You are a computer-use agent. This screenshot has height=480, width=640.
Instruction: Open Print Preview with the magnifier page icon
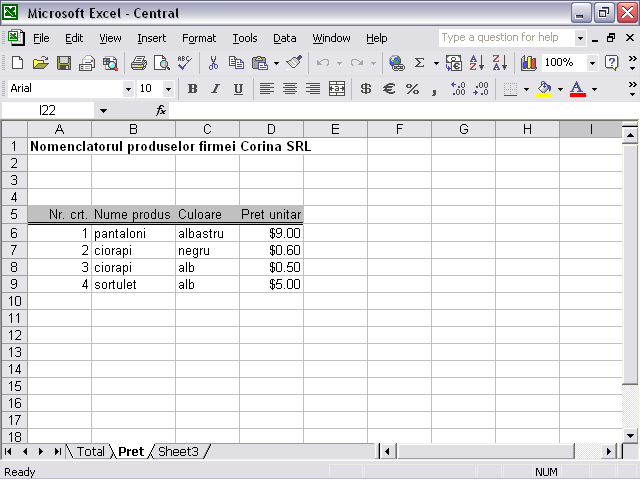[162, 63]
